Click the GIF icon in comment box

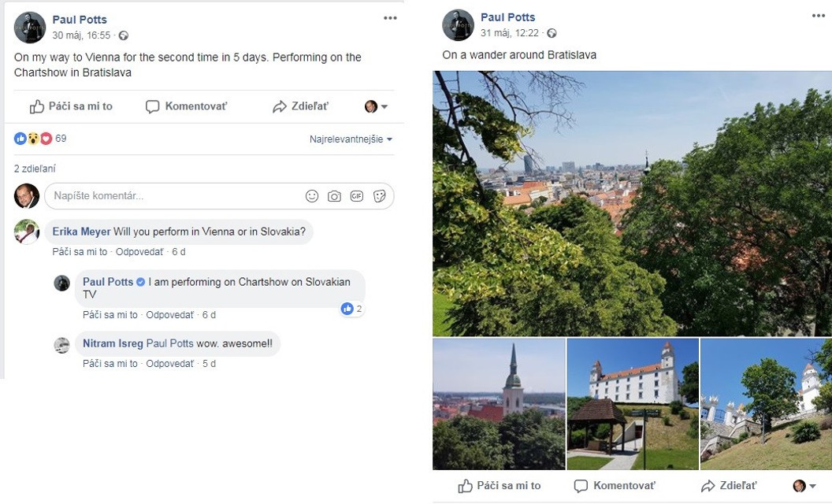[357, 196]
